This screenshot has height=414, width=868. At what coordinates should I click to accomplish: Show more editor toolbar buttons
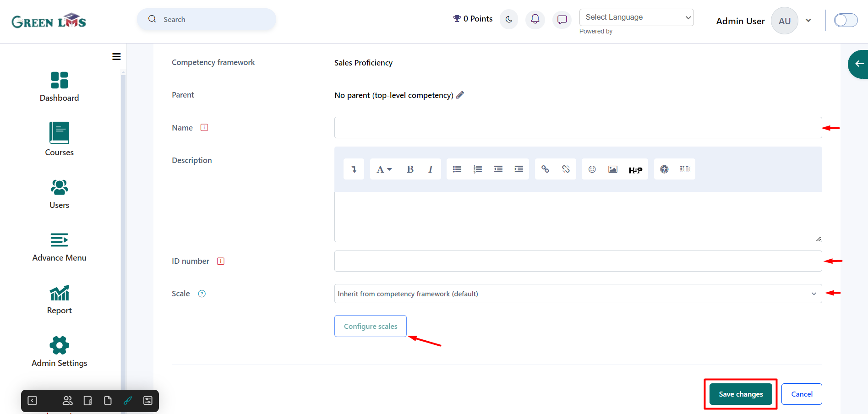click(354, 169)
